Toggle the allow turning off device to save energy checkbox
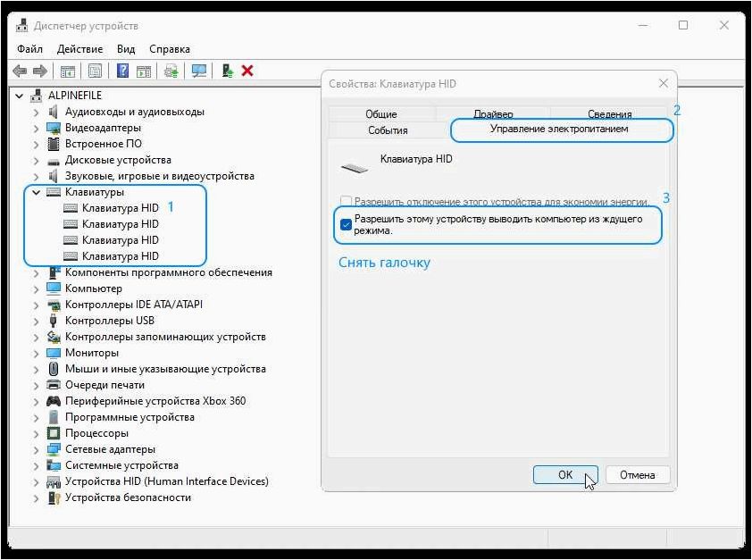The image size is (752, 560). (x=346, y=201)
